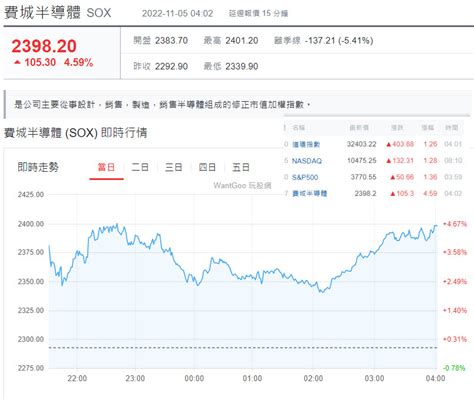Screen dimensions: 474x400
Task: Click the opening price 2383.70
Action: pyautogui.click(x=171, y=41)
